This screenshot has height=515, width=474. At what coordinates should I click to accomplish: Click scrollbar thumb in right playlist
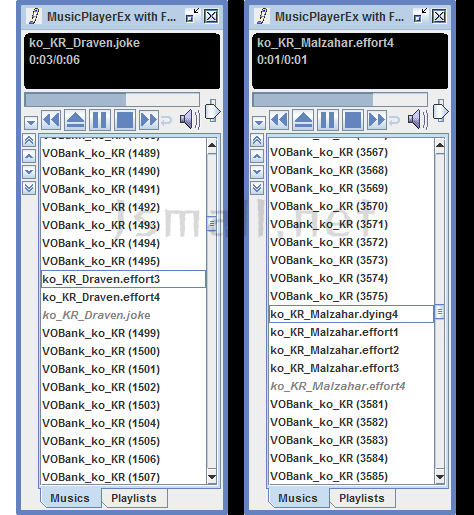(440, 312)
